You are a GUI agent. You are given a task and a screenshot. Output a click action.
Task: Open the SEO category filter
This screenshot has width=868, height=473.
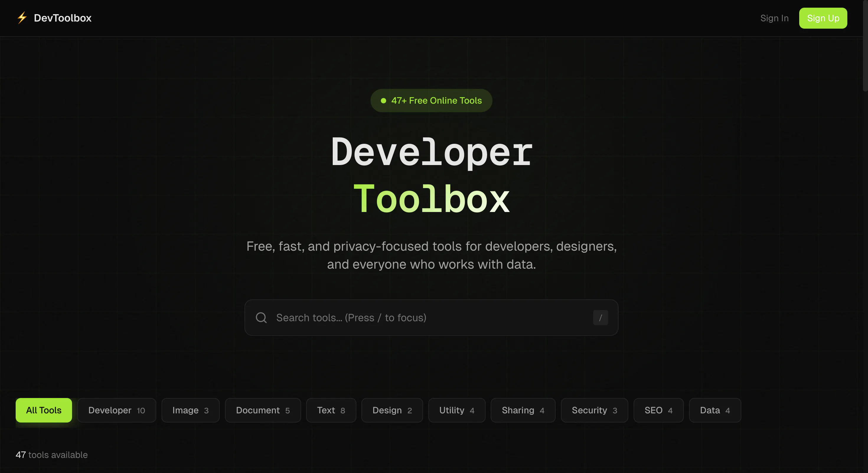tap(658, 410)
